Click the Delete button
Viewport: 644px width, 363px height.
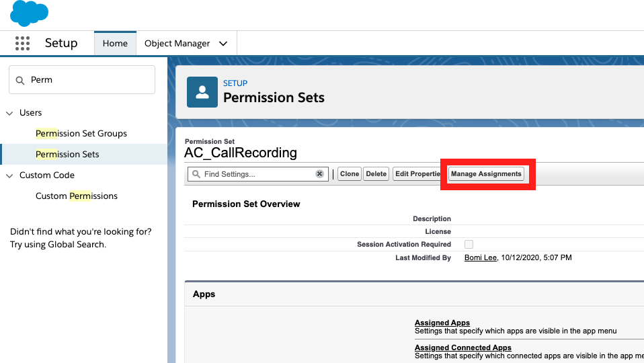point(376,174)
